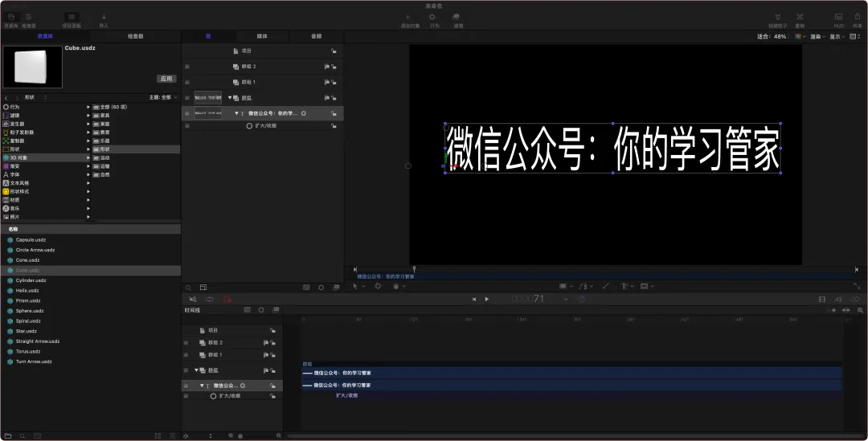
Task: Click the full-screen player arrows icon
Action: (x=857, y=286)
